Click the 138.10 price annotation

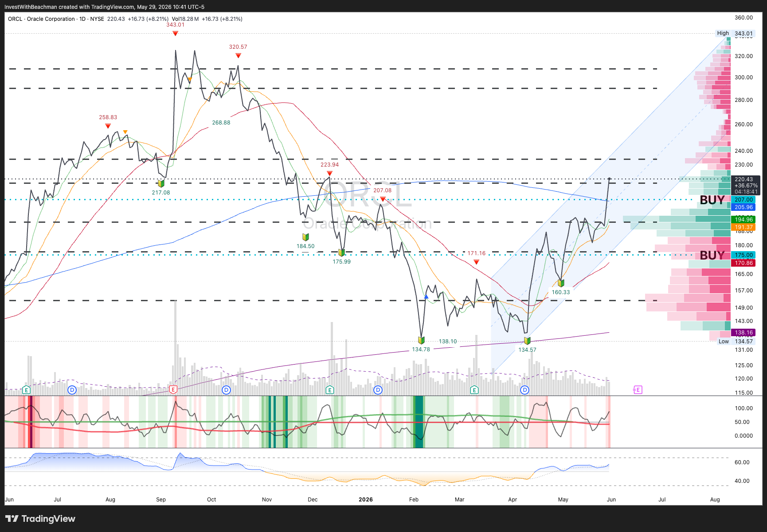tap(448, 342)
